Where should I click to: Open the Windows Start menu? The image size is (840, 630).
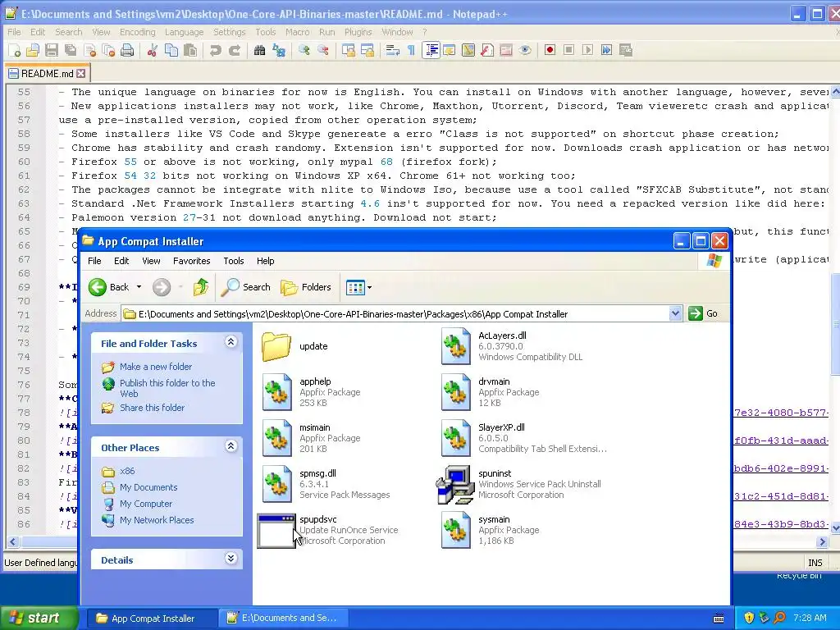39,618
